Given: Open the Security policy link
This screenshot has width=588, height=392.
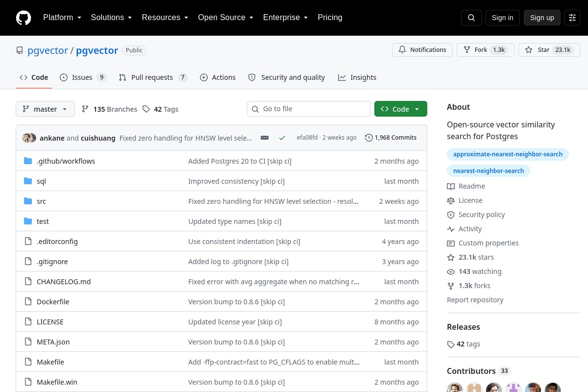Looking at the screenshot, I should (x=476, y=215).
